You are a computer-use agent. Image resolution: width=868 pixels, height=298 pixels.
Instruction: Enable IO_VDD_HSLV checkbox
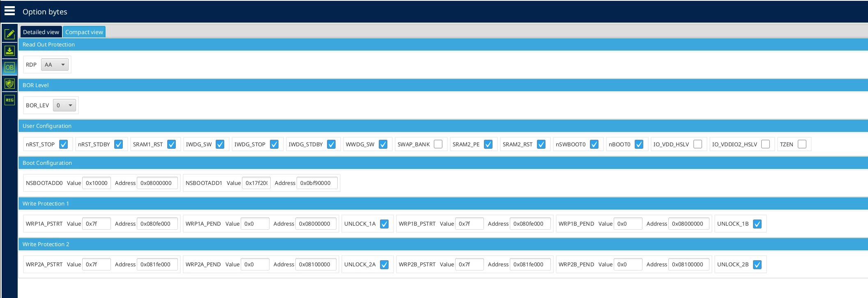click(698, 144)
